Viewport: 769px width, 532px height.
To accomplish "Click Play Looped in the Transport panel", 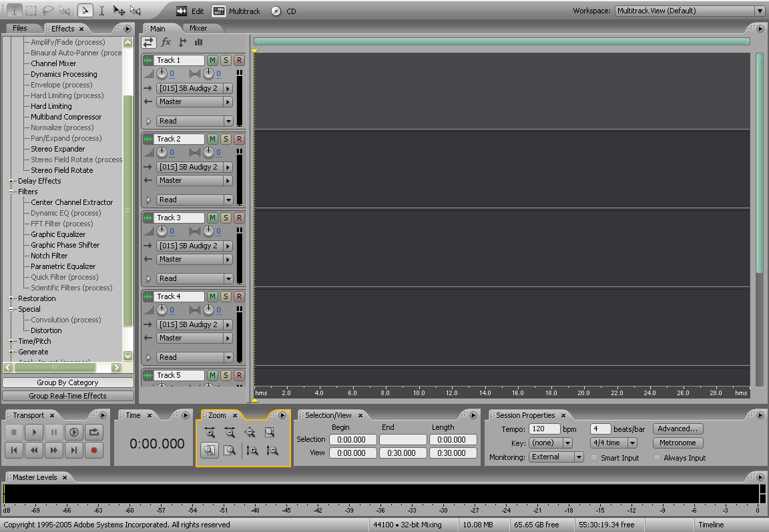I will click(x=74, y=432).
